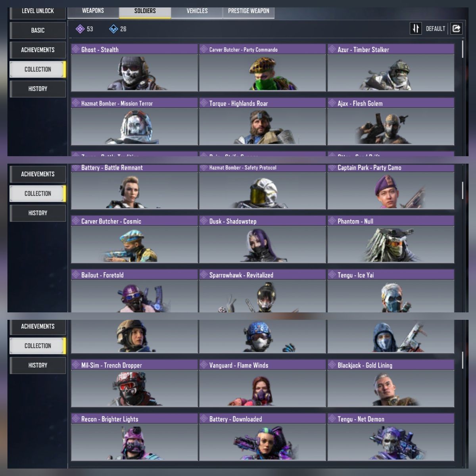
Task: Click the 'Ajax - Flesh Golem' title text
Action: click(360, 104)
